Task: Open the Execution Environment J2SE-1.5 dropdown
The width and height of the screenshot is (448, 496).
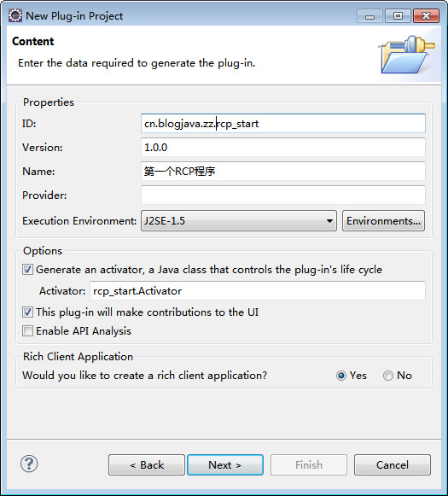Action: tap(239, 221)
